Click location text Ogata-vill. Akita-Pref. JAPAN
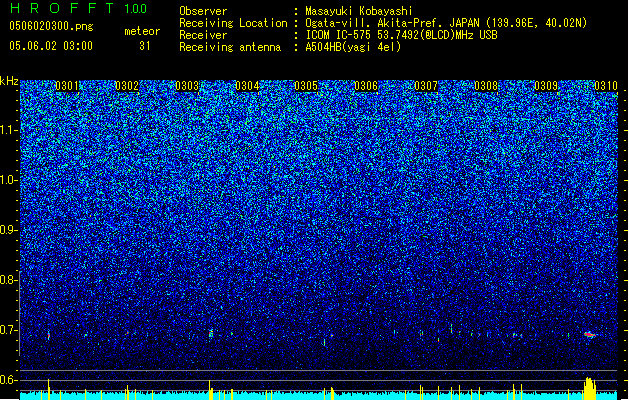Viewport: 629px width, 400px height. 394,23
